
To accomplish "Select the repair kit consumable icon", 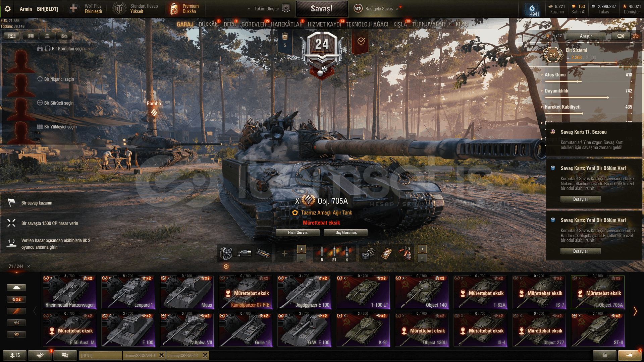I will (x=368, y=253).
